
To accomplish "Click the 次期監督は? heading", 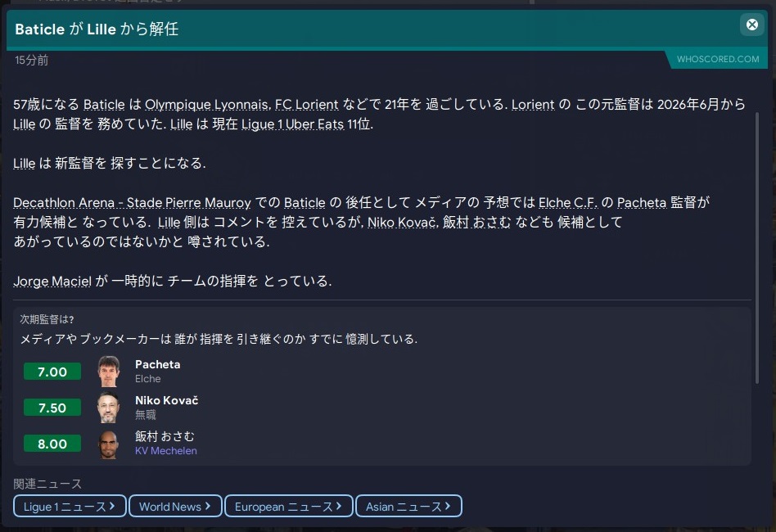I will (47, 320).
